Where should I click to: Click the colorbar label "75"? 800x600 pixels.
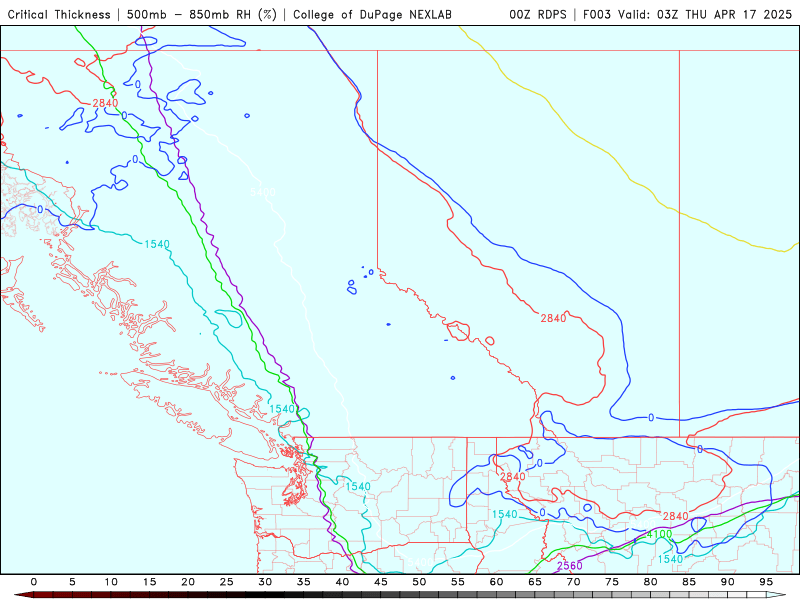click(612, 582)
